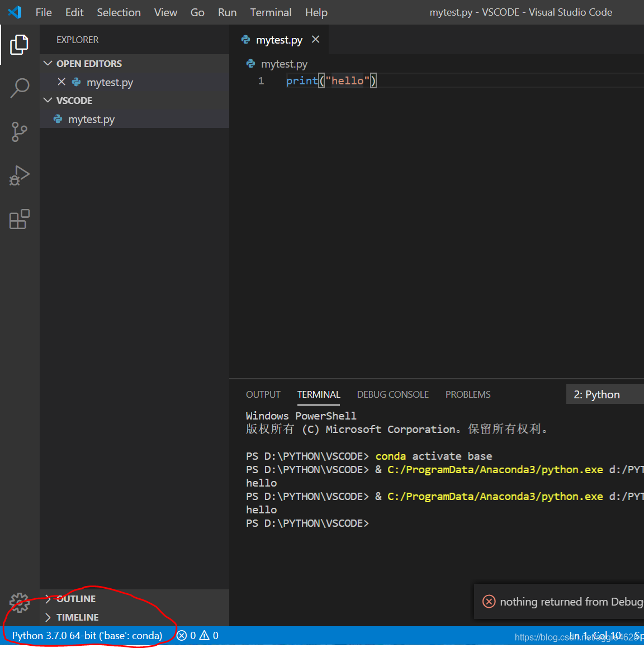The height and width of the screenshot is (648, 644).
Task: Open the Extensions view icon
Action: pyautogui.click(x=19, y=219)
